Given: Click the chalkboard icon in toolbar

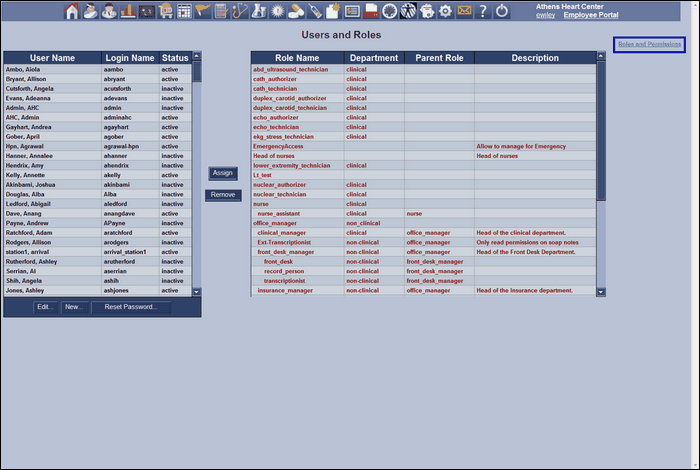Looking at the screenshot, I should 146,11.
